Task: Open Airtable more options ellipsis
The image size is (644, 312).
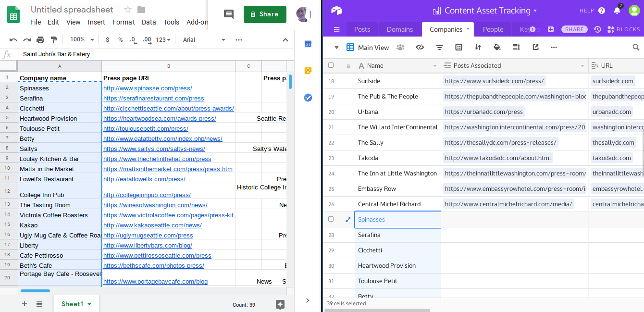Action: tap(554, 47)
